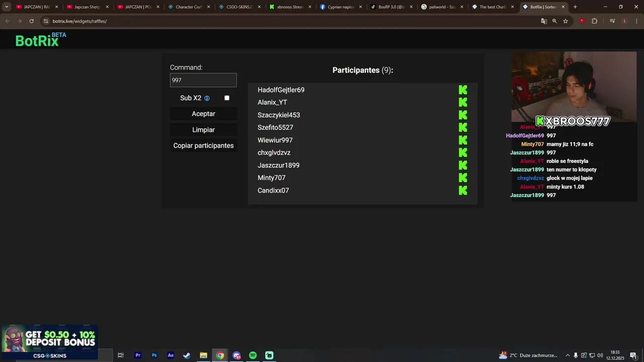Switch to the Character Craft tab
The image size is (644, 362).
(189, 7)
